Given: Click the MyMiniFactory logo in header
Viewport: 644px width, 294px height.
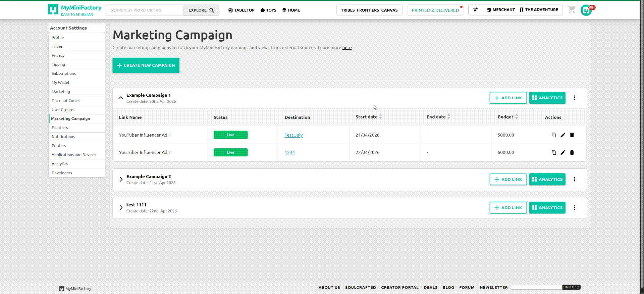Looking at the screenshot, I should coord(74,10).
